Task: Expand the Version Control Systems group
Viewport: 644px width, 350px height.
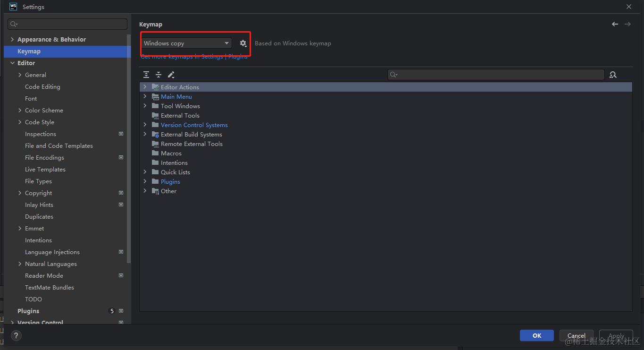Action: (x=145, y=125)
